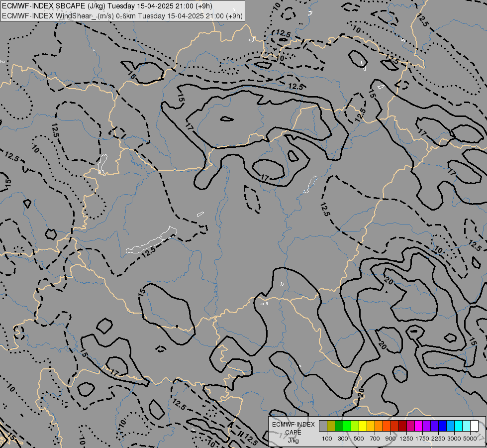Pick the pink-crimson swatch after 1250
The image size is (487, 448).
(x=410, y=426)
